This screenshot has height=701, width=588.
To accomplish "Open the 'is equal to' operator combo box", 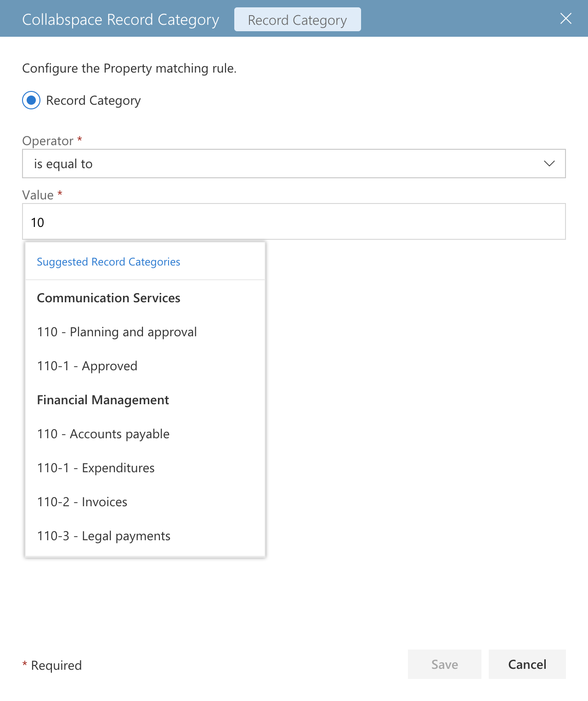I will point(294,164).
